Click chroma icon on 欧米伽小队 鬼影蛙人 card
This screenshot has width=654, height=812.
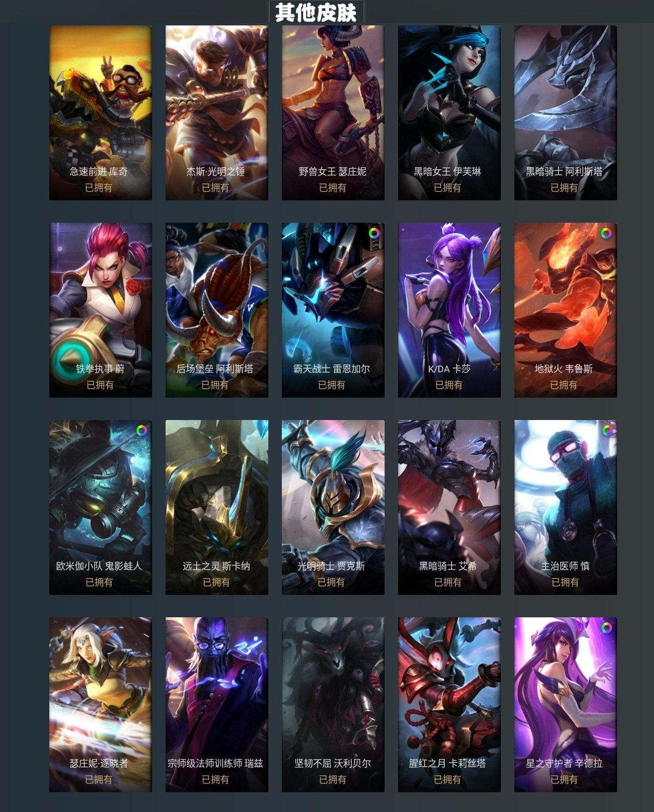(x=141, y=430)
